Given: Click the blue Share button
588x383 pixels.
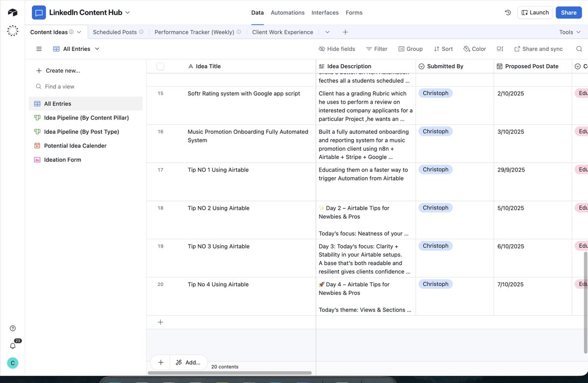Looking at the screenshot, I should tap(568, 12).
